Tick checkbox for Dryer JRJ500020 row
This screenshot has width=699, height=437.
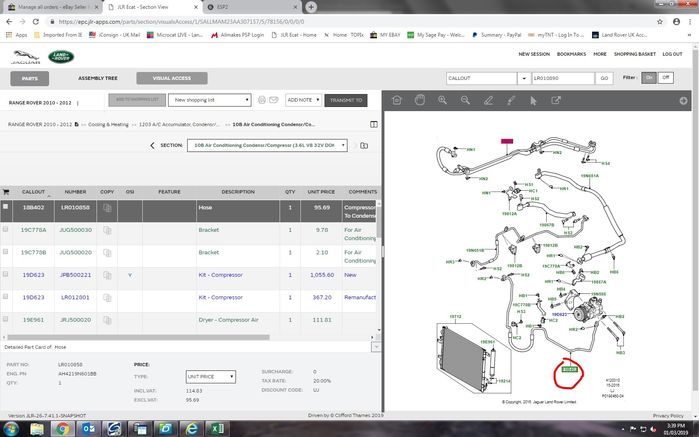pyautogui.click(x=5, y=319)
